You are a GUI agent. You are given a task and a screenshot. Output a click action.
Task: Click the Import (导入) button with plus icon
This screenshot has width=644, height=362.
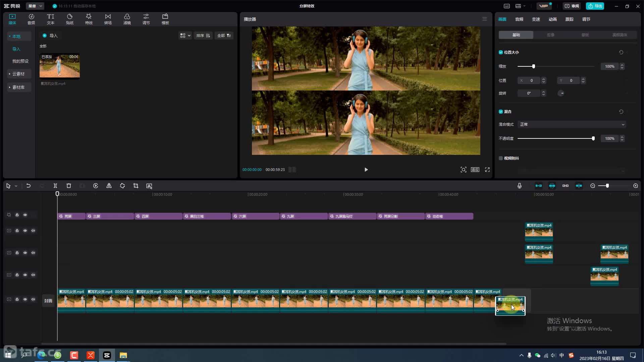coord(50,36)
